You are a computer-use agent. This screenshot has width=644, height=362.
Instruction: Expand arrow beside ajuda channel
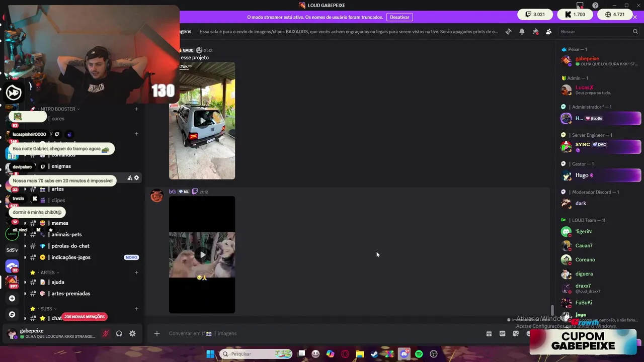click(x=25, y=282)
